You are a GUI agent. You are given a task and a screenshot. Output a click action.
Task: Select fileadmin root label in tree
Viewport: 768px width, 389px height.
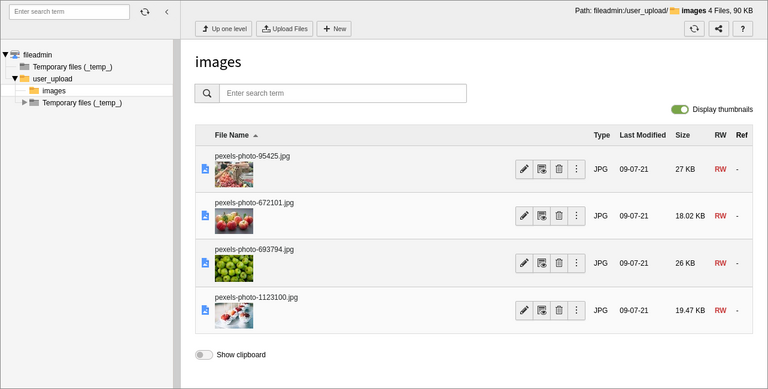(38, 55)
